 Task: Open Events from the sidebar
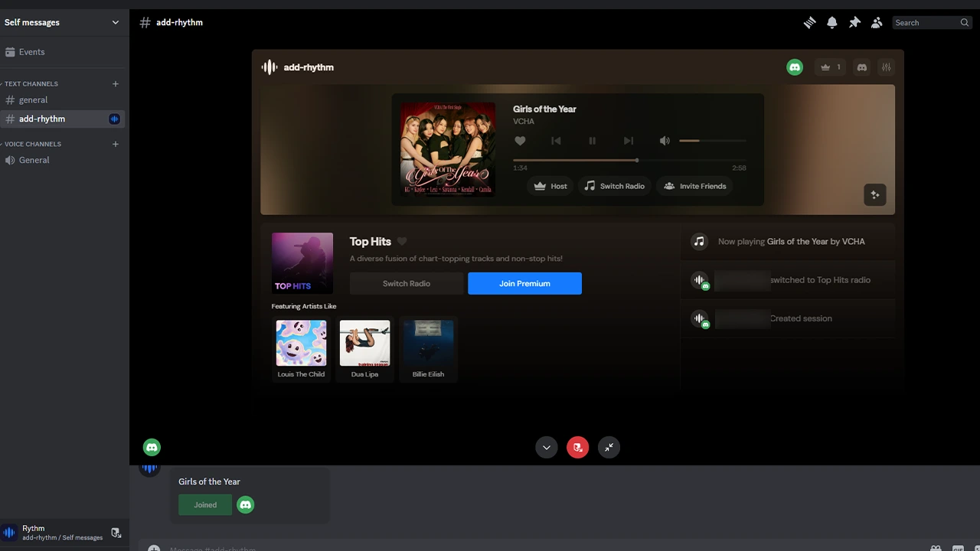click(31, 51)
